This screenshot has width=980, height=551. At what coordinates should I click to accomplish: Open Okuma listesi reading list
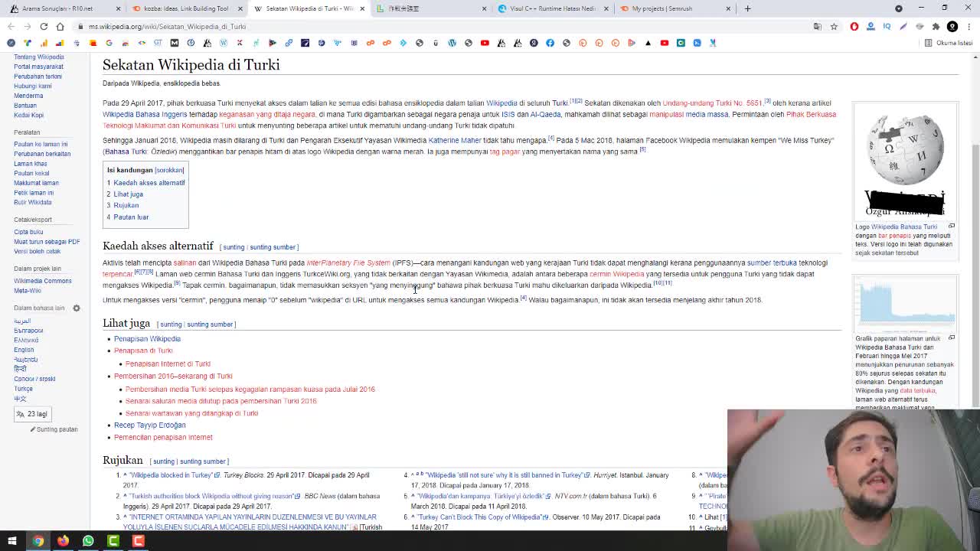[x=949, y=43]
